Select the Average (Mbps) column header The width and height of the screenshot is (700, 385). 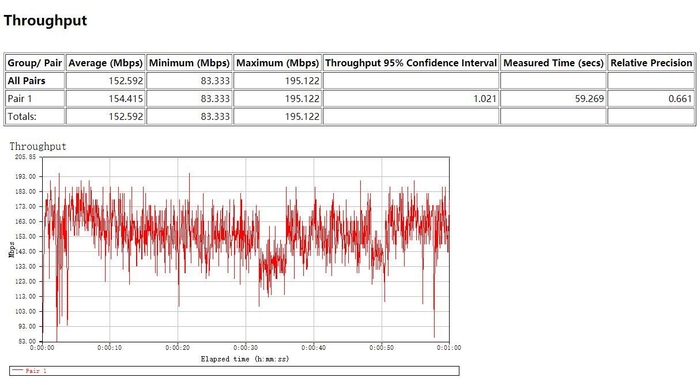105,63
